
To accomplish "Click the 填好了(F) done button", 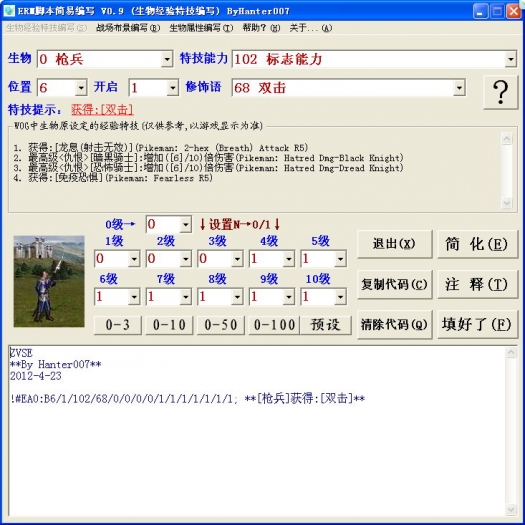I will pos(477,324).
